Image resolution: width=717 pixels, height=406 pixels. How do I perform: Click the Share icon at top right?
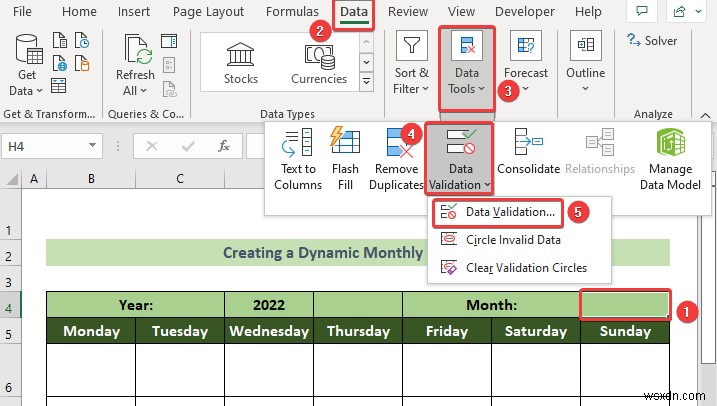(680, 11)
